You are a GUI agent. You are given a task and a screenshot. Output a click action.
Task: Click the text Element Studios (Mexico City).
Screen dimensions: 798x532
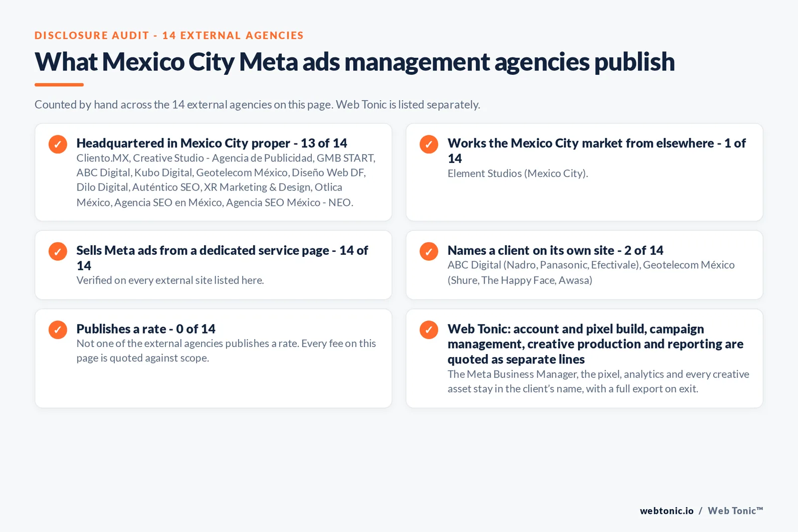tap(518, 174)
